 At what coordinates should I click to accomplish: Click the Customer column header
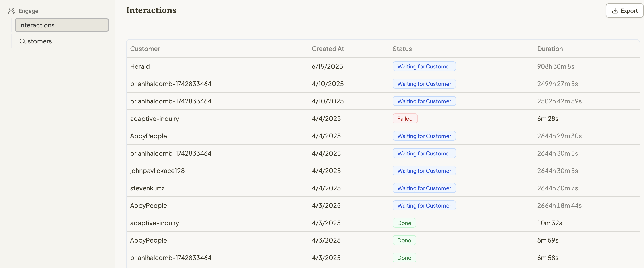(145, 49)
